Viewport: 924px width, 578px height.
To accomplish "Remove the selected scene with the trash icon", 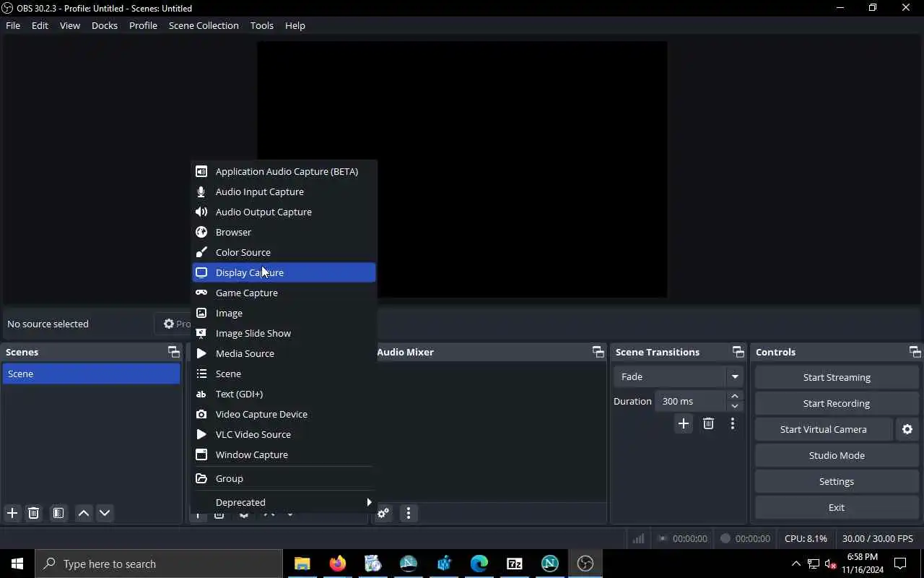I will tap(33, 513).
